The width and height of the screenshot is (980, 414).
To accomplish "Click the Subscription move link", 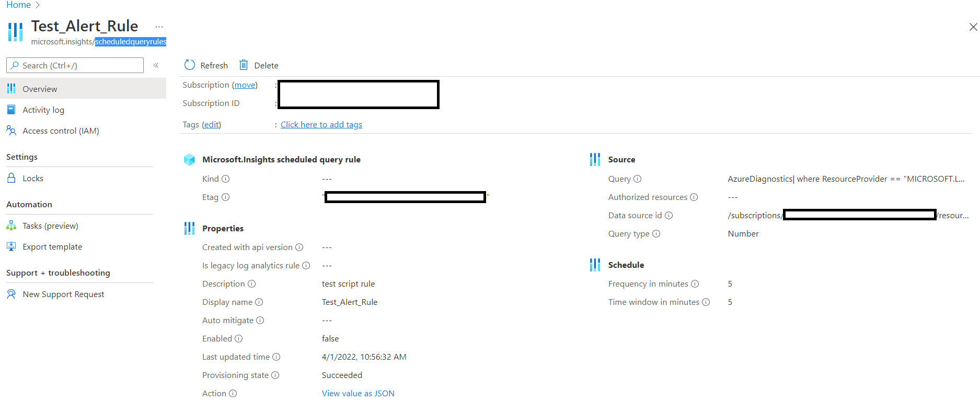I will point(245,85).
